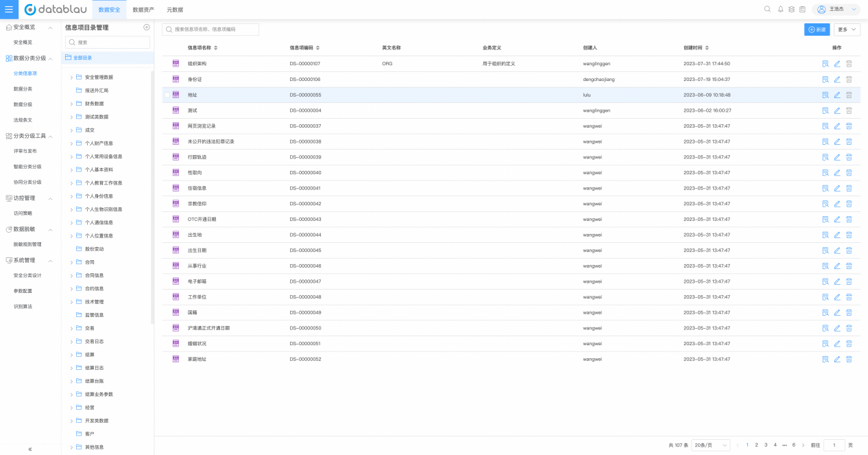The height and width of the screenshot is (455, 868).
Task: View details of the 组织架构 row
Action: [x=825, y=64]
